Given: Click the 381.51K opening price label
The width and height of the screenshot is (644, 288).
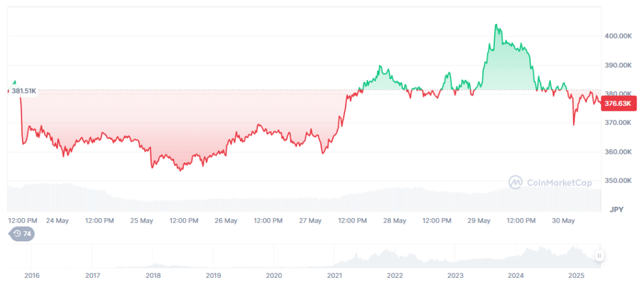Looking at the screenshot, I should pyautogui.click(x=24, y=91).
